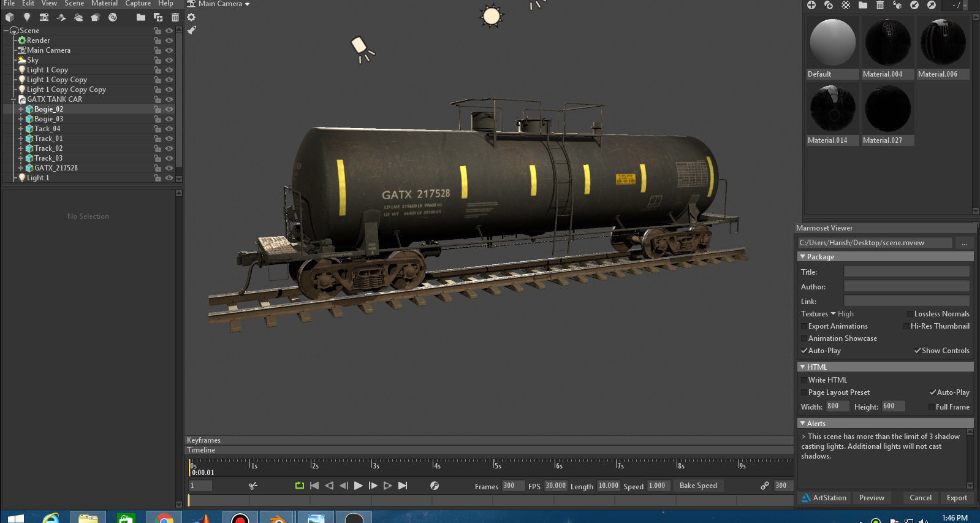
Task: Collapse the Scene root node
Action: [6, 31]
